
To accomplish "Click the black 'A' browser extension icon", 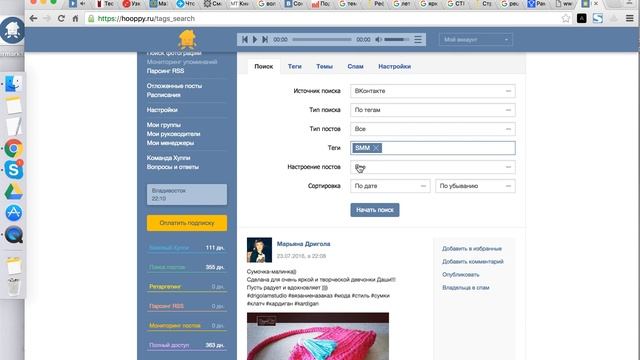I will (x=582, y=18).
